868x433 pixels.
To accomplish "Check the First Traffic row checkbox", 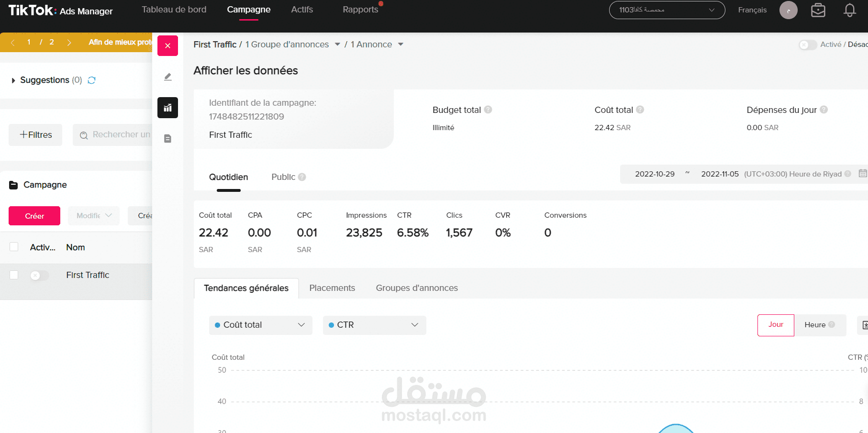I will pyautogui.click(x=14, y=275).
